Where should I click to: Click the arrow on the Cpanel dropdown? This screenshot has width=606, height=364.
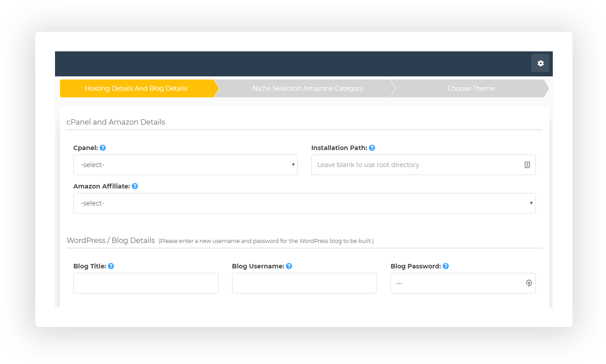coord(293,165)
